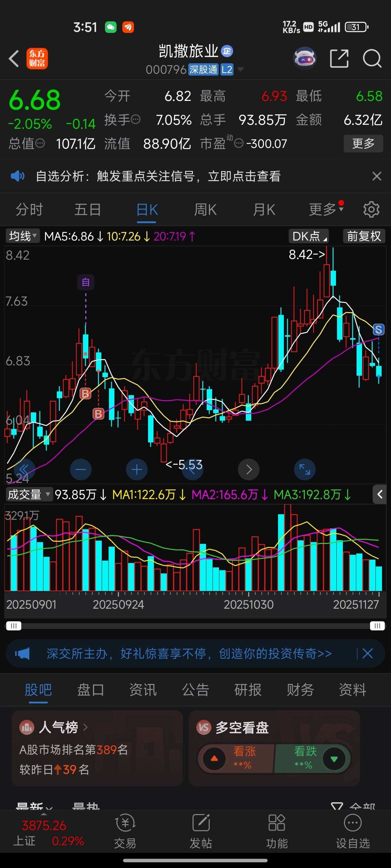Tap megaphone icon in 深交所 banner
The height and width of the screenshot is (868, 391).
click(x=22, y=654)
